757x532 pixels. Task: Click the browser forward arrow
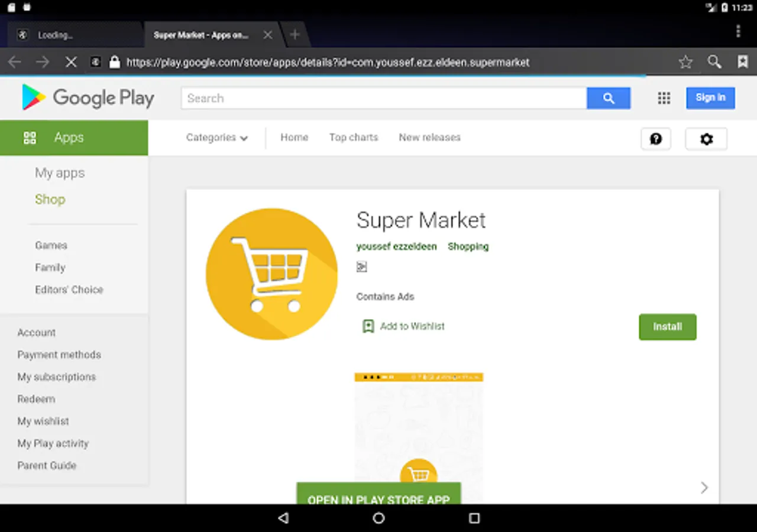point(43,62)
